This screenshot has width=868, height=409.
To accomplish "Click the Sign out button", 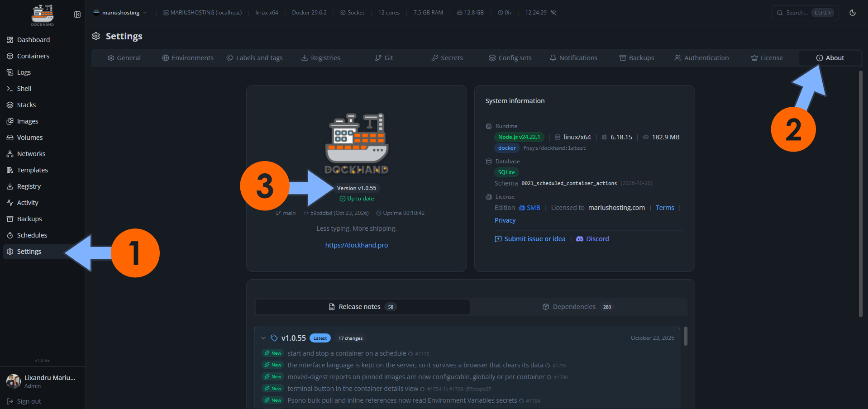I will pos(24,401).
